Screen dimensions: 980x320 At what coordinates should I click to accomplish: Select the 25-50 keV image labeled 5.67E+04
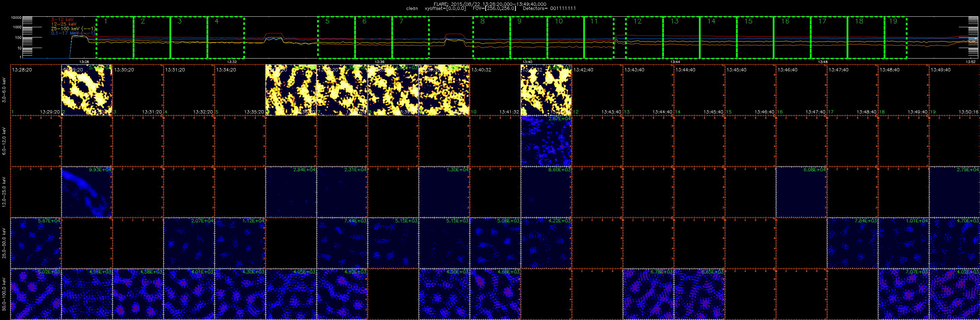(x=36, y=243)
